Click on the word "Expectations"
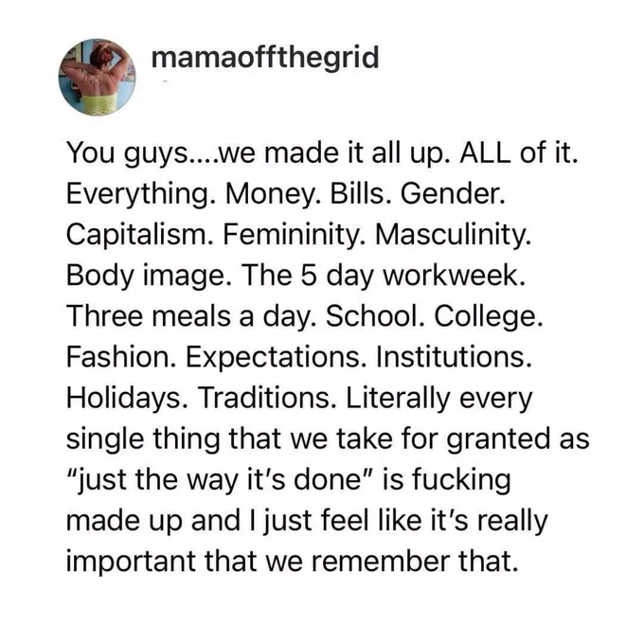Screen dimensions: 644x644 273,358
